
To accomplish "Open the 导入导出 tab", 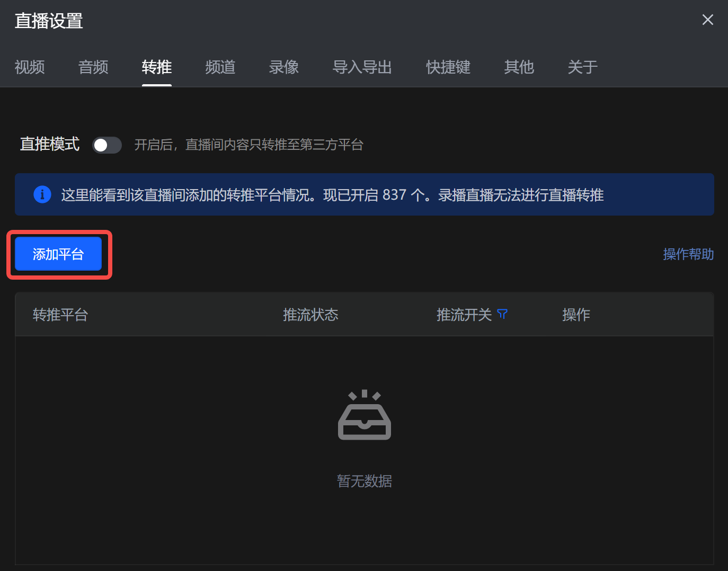I will [362, 67].
